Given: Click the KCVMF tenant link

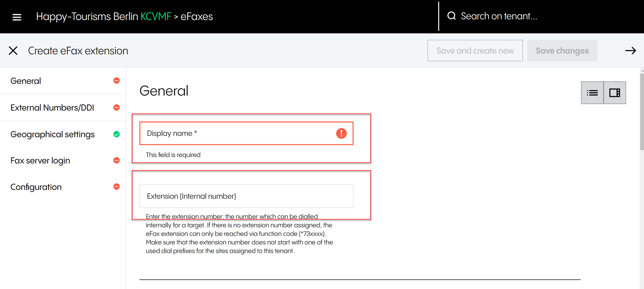Looking at the screenshot, I should click(156, 16).
